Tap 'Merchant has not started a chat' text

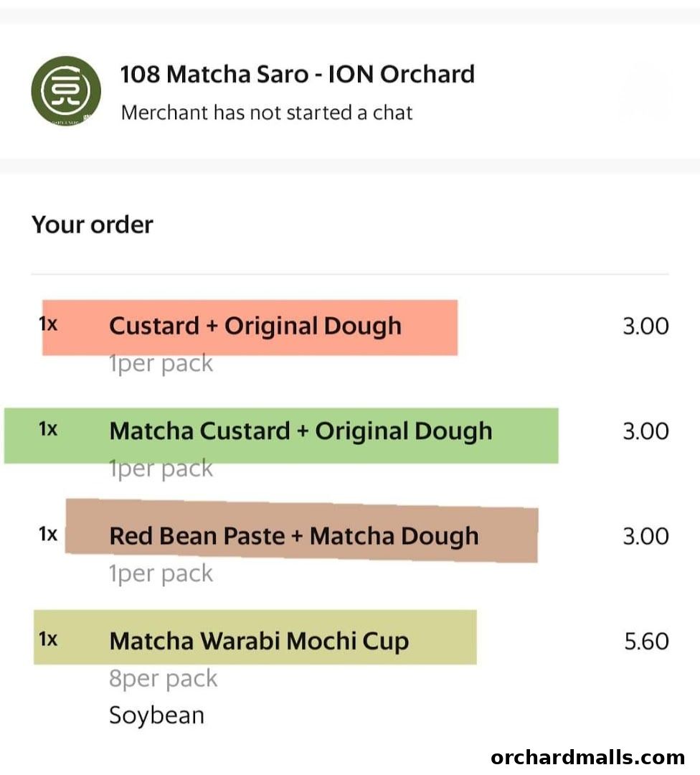point(267,113)
